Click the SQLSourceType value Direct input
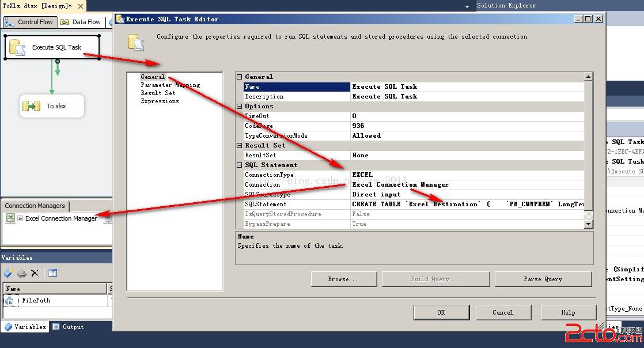 point(467,194)
